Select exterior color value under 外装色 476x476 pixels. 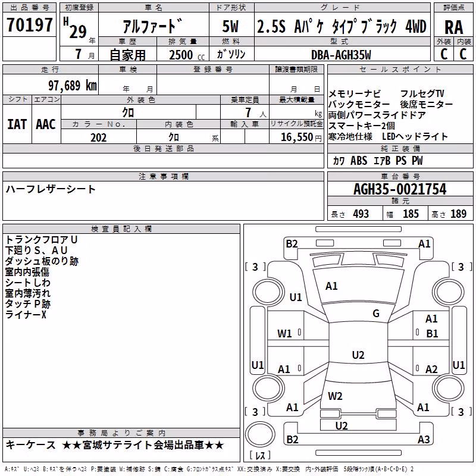tap(128, 112)
